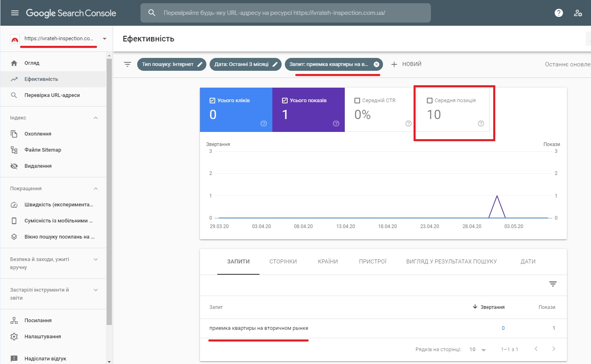
Task: Click Надіслати відгук feedback item
Action: (x=53, y=358)
